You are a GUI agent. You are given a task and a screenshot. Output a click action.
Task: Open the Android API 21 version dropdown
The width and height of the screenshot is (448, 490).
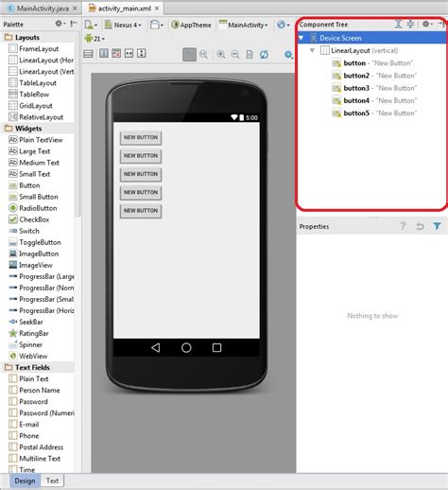click(x=95, y=39)
